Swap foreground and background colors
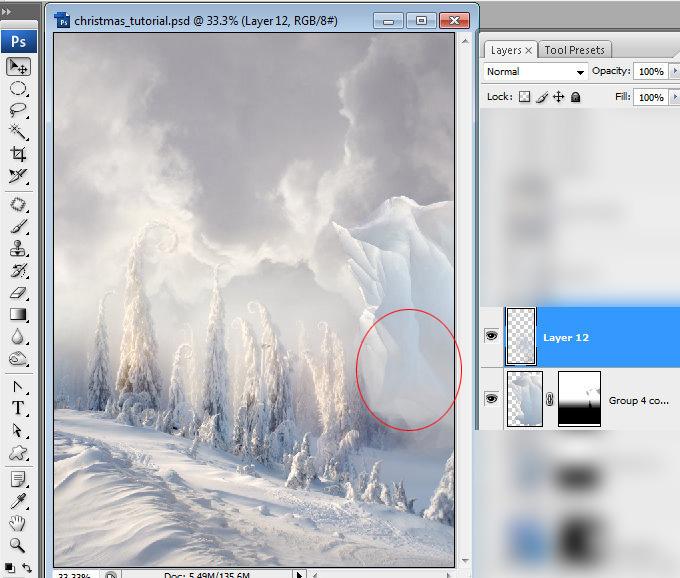The width and height of the screenshot is (680, 578). (x=27, y=568)
